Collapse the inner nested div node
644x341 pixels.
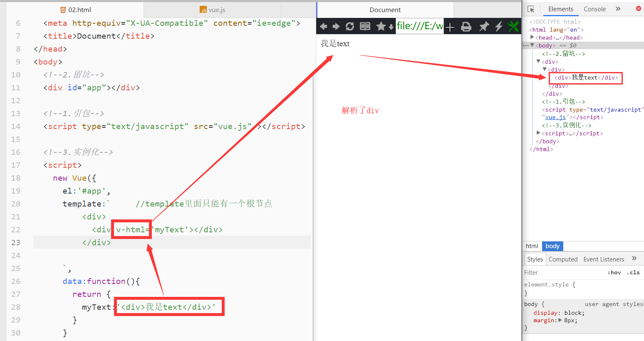click(545, 69)
